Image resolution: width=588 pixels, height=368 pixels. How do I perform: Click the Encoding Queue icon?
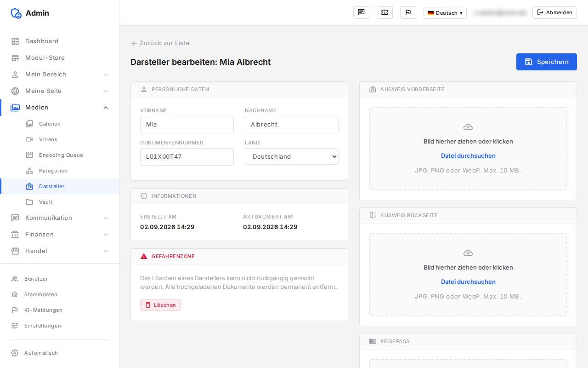[29, 155]
